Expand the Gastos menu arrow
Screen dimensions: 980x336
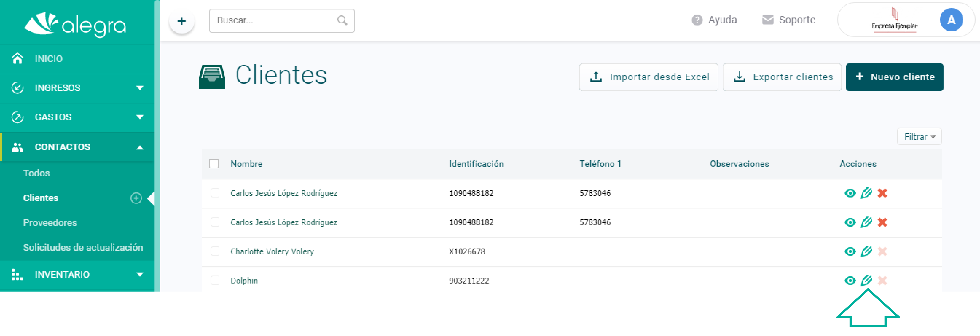coord(140,117)
